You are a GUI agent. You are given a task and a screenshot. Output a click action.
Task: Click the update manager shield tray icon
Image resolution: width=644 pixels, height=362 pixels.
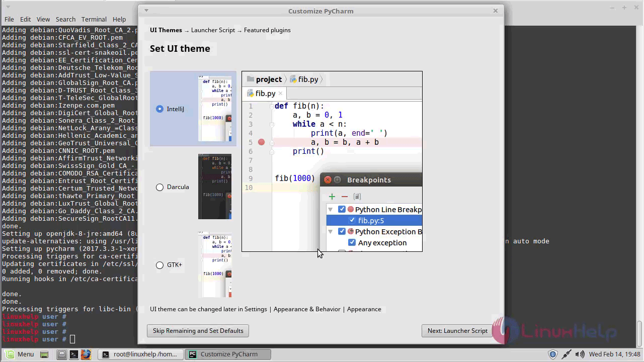tap(552, 354)
